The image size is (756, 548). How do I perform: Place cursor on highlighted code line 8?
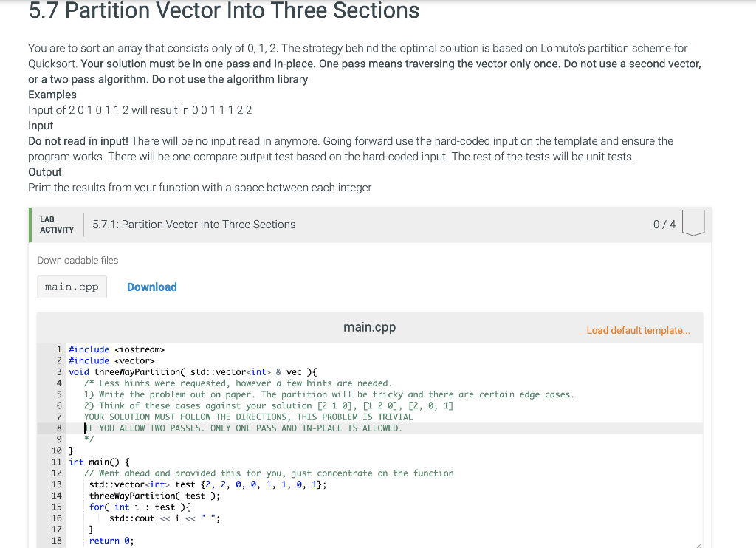pyautogui.click(x=244, y=428)
